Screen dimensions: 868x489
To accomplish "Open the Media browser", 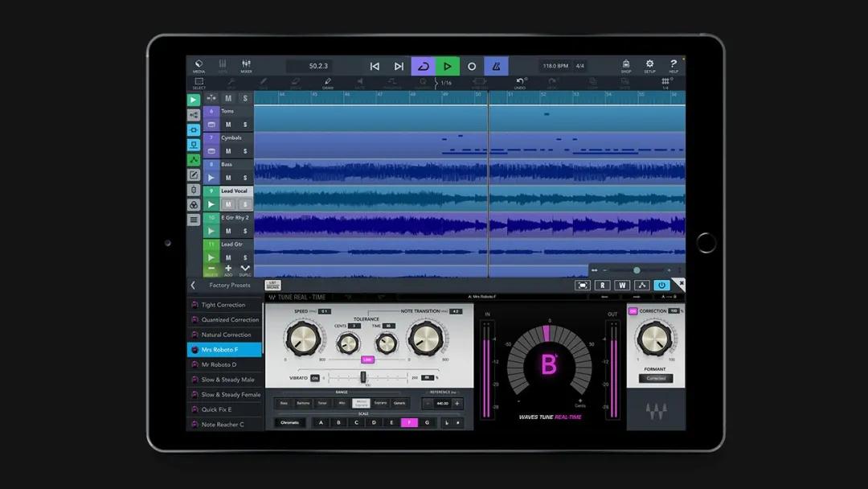I will (x=199, y=66).
